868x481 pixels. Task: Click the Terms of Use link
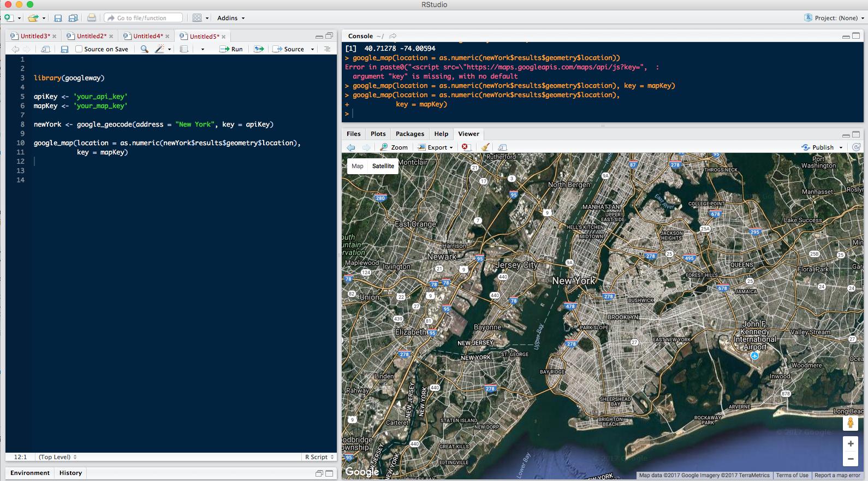tap(792, 476)
